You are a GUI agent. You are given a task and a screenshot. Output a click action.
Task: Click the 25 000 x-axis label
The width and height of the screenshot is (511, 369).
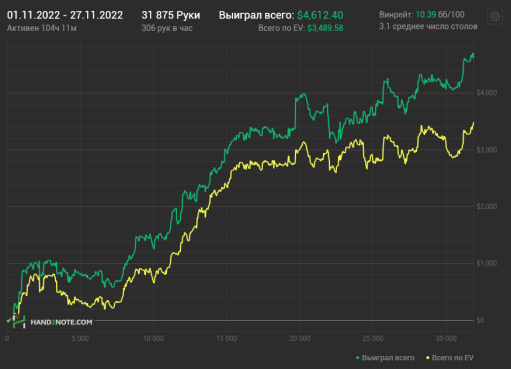tap(373, 339)
